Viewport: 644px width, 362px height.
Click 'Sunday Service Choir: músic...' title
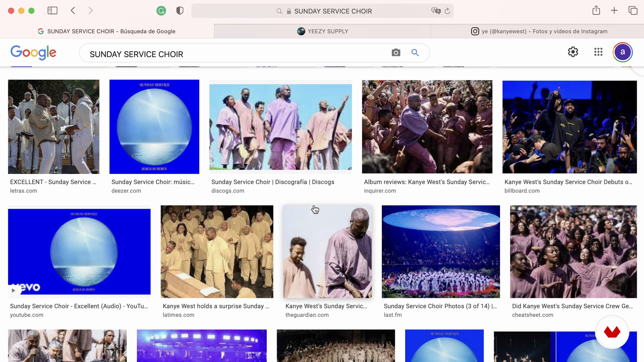pyautogui.click(x=153, y=182)
